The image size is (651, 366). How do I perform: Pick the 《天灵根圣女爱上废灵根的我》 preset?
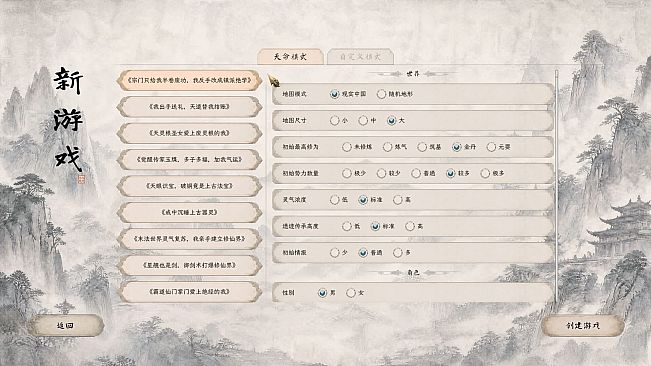coord(190,133)
